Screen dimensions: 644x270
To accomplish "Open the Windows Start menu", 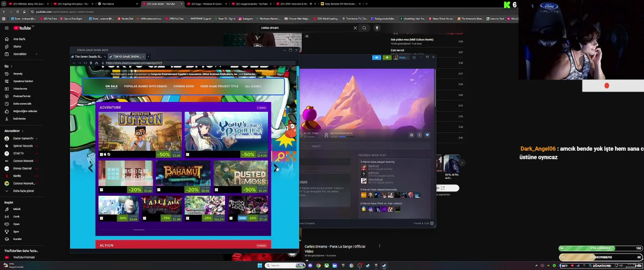I will [x=260, y=265].
